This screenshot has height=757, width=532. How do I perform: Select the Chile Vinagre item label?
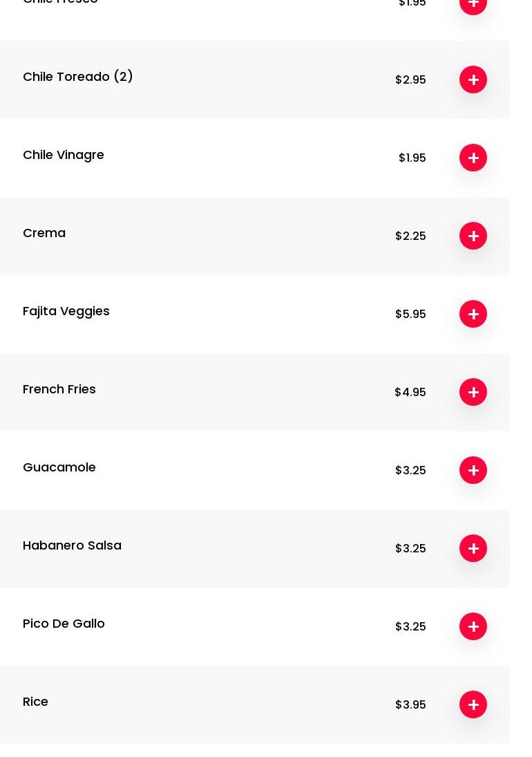(x=64, y=155)
